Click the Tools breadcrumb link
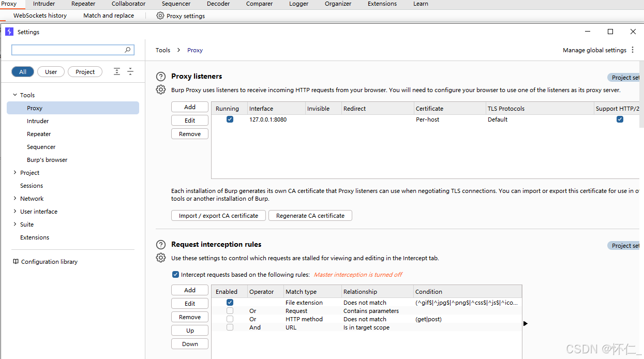The image size is (644, 359). tap(163, 50)
